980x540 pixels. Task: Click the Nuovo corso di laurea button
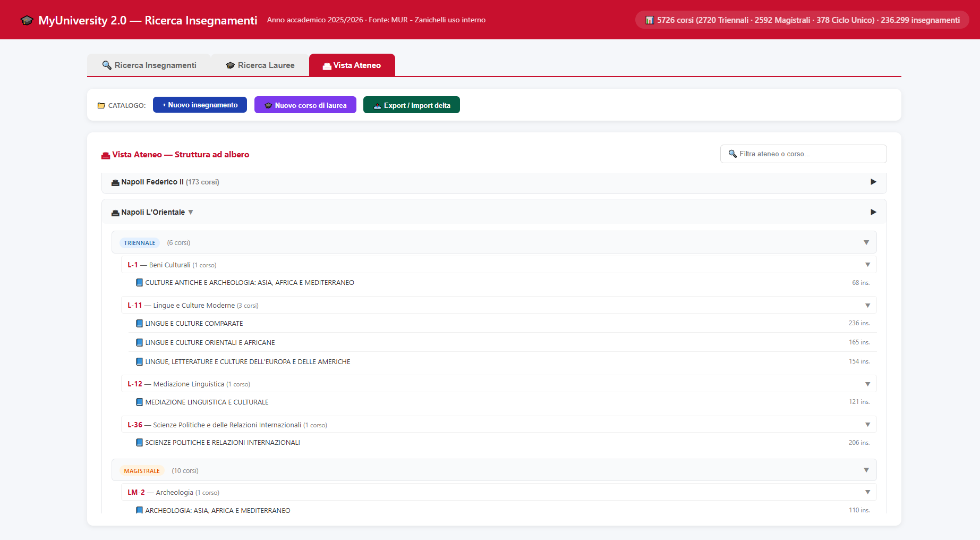(x=305, y=105)
